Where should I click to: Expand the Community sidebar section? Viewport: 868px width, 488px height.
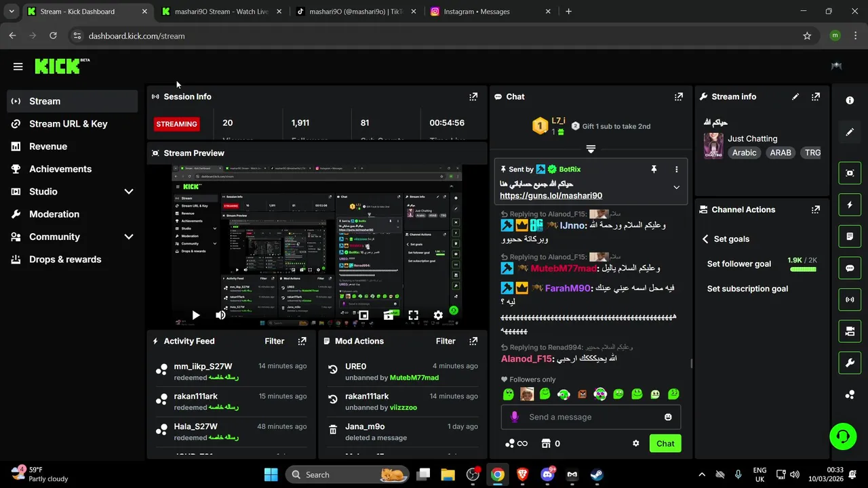pyautogui.click(x=128, y=237)
